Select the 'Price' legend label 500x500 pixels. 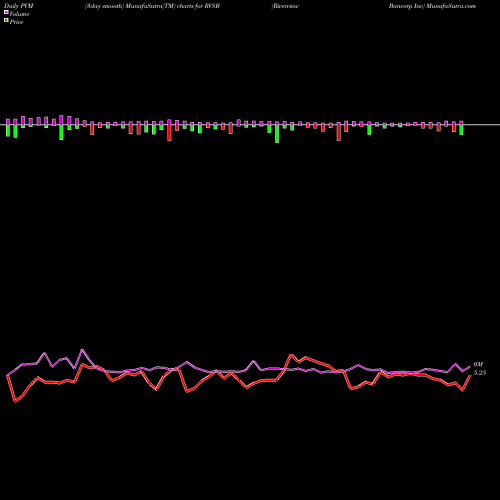point(16,22)
